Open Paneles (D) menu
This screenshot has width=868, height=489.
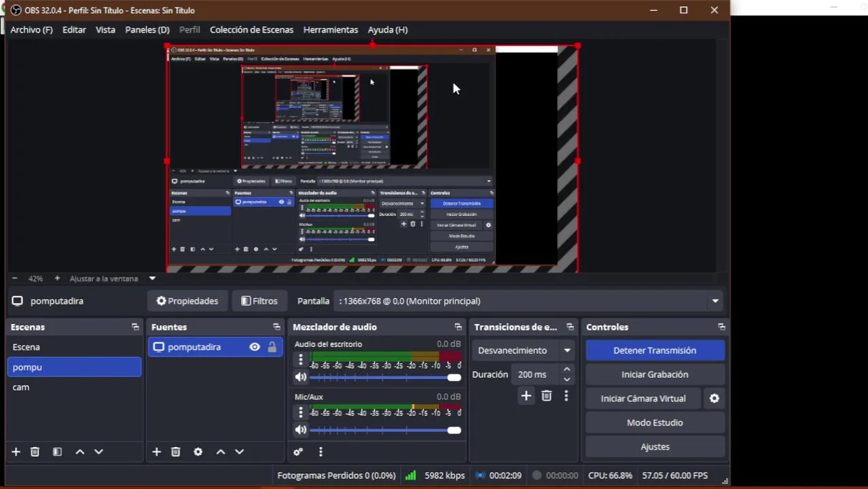click(x=147, y=30)
